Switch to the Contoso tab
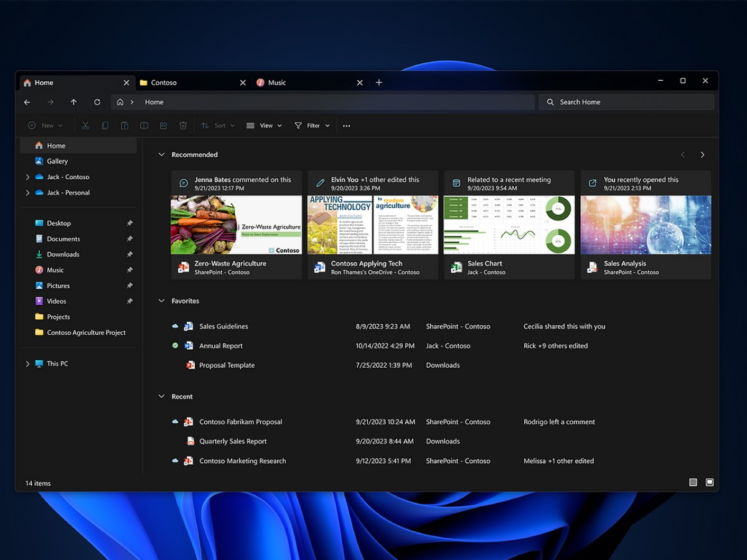 187,83
